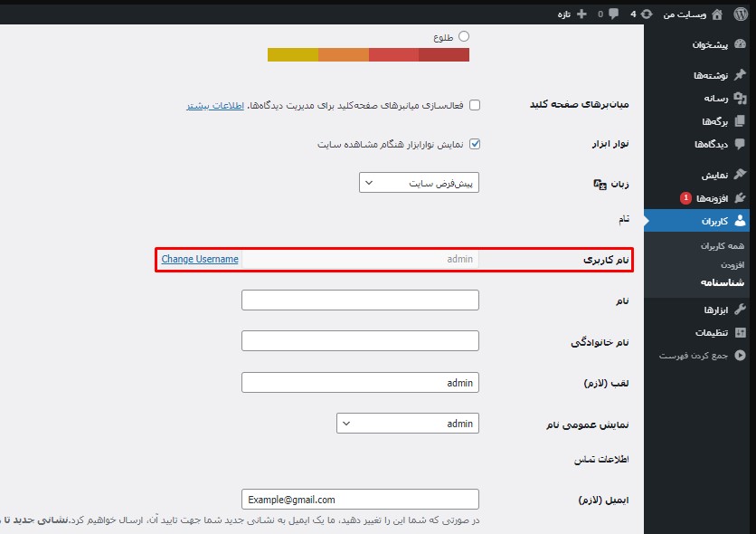Click the updates count 4
Image resolution: width=756 pixels, height=534 pixels.
tap(633, 14)
